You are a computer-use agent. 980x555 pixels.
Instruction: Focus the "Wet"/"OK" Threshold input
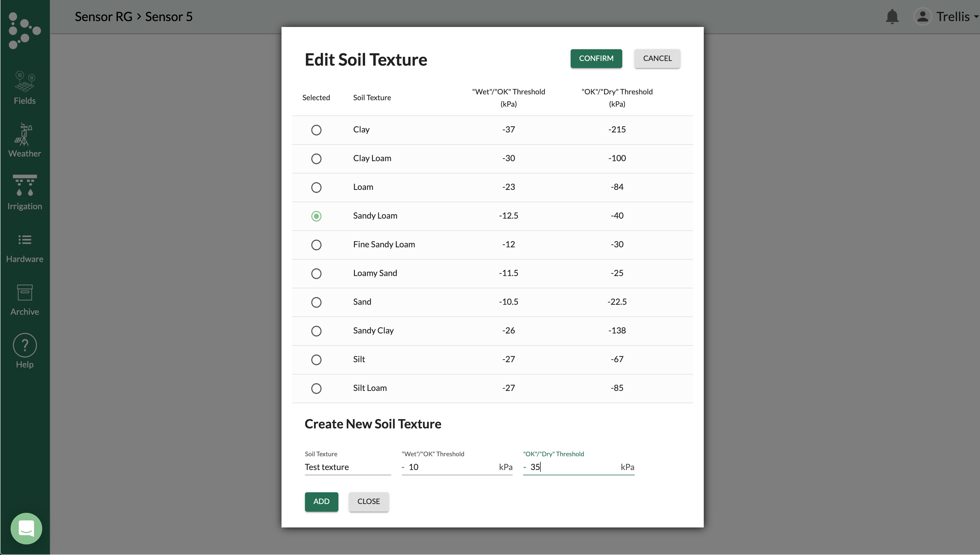coord(452,467)
